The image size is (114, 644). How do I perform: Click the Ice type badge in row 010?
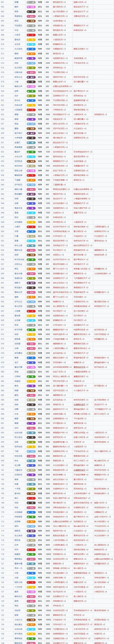pos(31,44)
